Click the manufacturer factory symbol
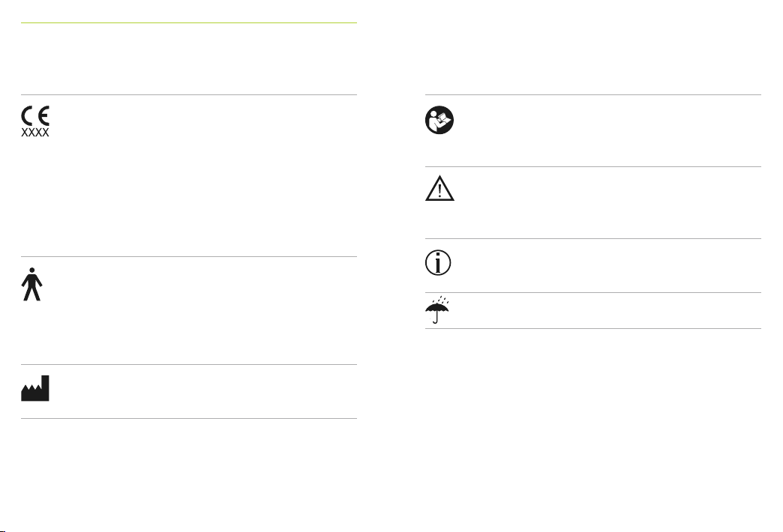 click(35, 388)
